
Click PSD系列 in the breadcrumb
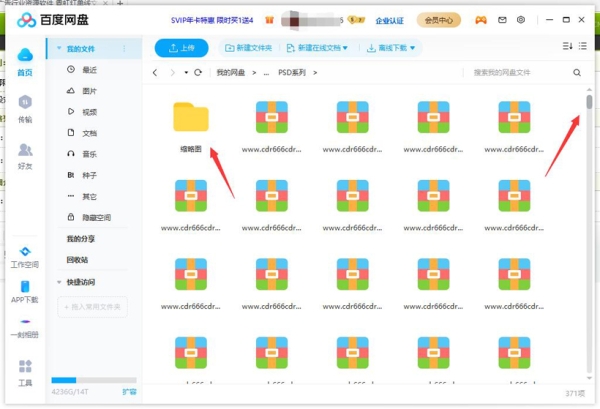pos(292,72)
